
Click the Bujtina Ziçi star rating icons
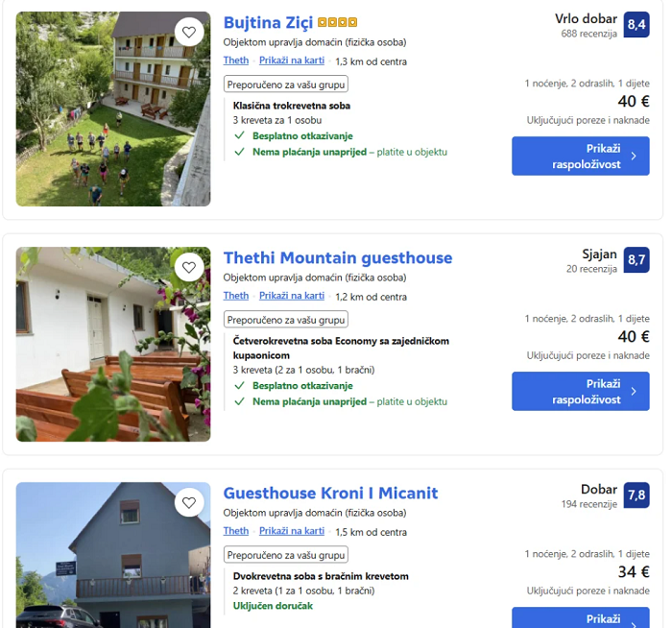[337, 22]
